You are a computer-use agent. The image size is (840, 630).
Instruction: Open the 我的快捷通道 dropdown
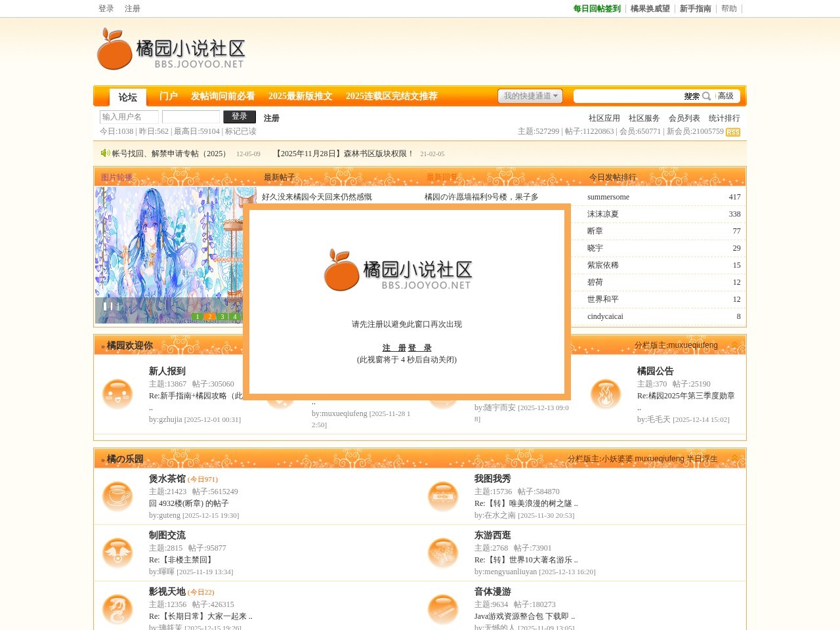531,96
